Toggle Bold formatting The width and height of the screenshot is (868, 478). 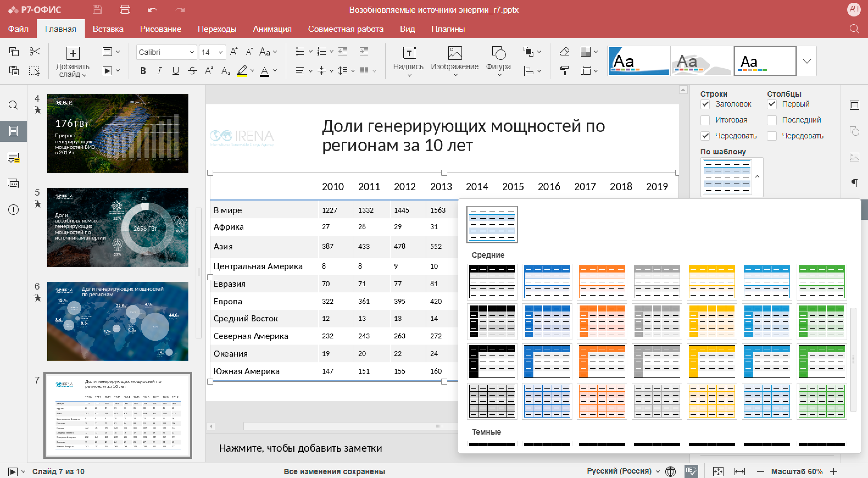[143, 71]
